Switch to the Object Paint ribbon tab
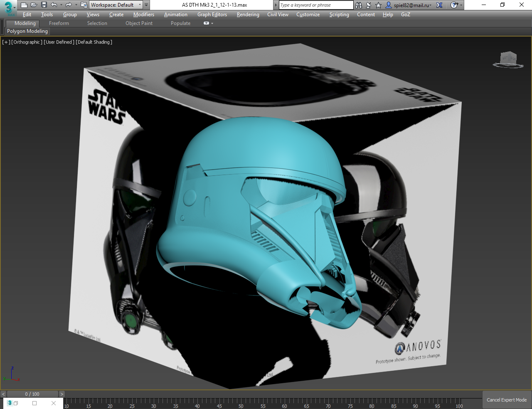This screenshot has height=409, width=532. coord(139,23)
